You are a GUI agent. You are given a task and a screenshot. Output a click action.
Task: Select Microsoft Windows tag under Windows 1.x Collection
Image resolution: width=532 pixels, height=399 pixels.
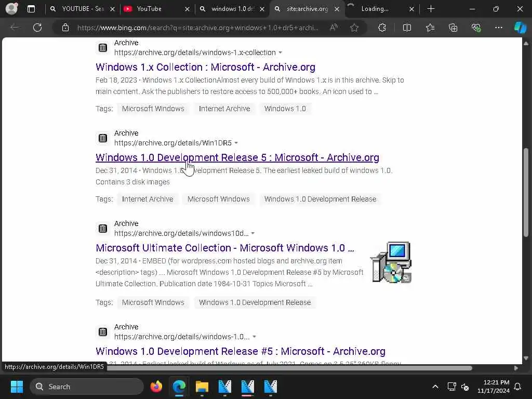click(153, 109)
